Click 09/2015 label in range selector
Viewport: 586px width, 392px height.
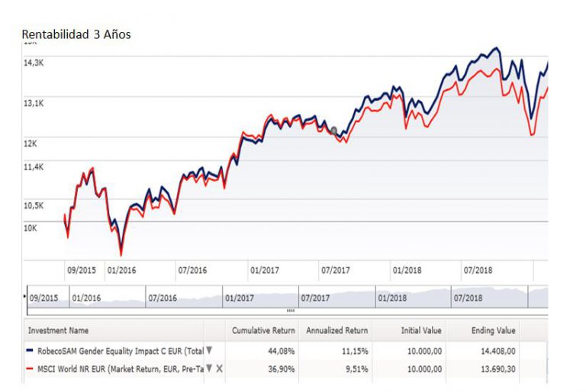click(44, 297)
